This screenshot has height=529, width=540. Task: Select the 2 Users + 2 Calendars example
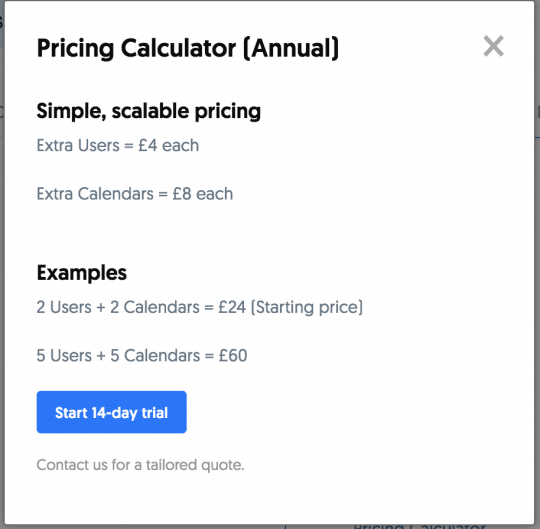click(200, 307)
